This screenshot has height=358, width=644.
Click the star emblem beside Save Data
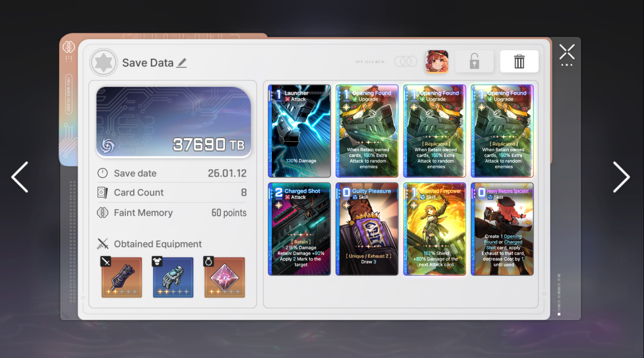click(103, 62)
